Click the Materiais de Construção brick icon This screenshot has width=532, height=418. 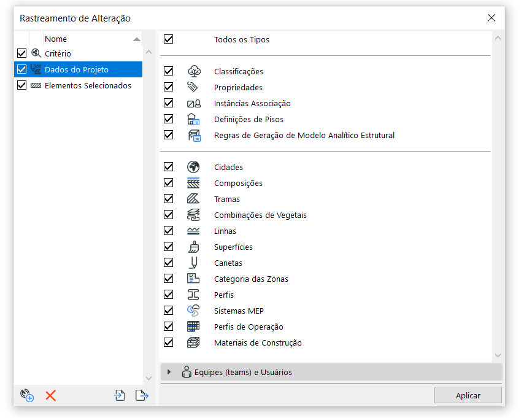tap(193, 343)
